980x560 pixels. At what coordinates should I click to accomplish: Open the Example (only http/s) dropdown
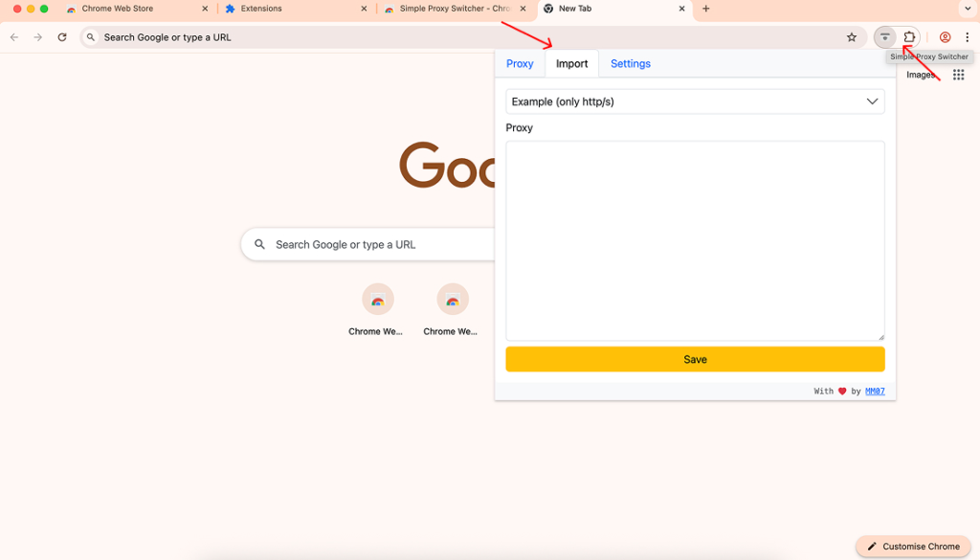coord(695,101)
